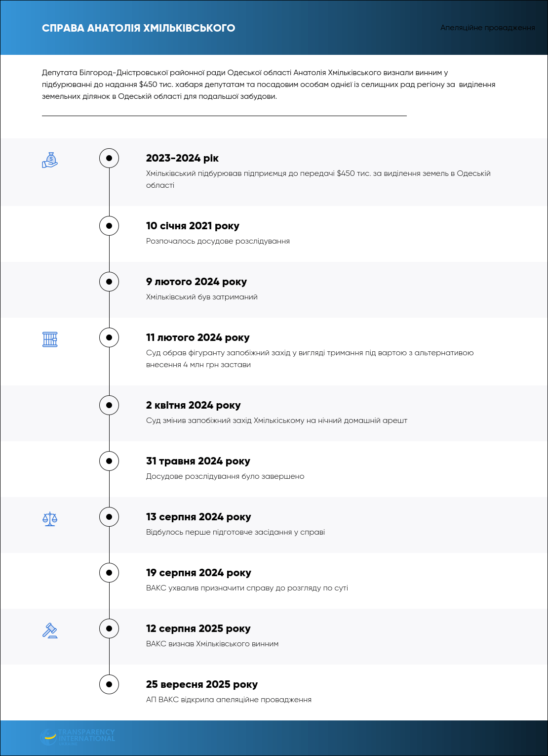
Task: Click the 11 лютого 2024 року heading
Action: click(198, 337)
